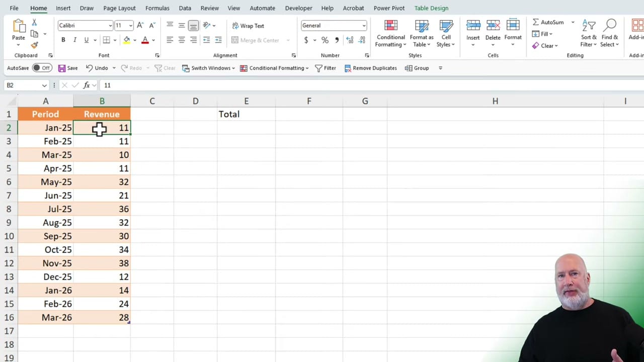The image size is (644, 362).
Task: Click the Increase Decimal icon
Action: [350, 40]
